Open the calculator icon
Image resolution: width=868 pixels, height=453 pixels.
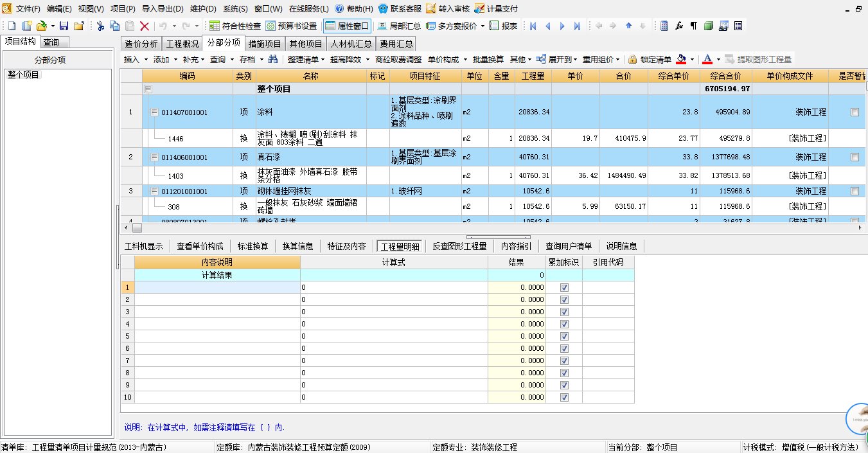pos(664,26)
